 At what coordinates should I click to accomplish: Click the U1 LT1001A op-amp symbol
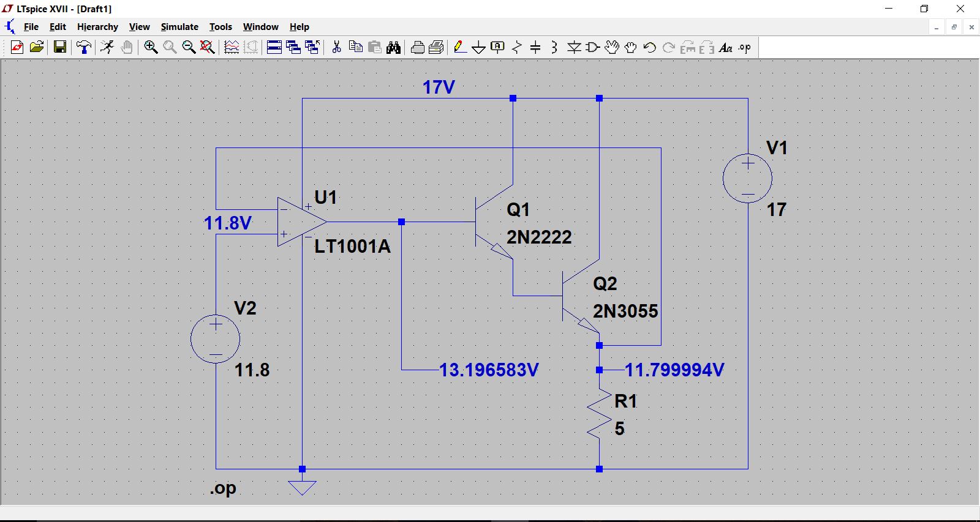(301, 222)
